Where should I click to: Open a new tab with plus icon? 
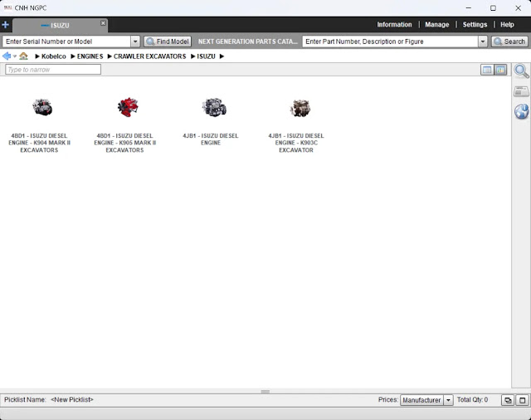point(5,25)
